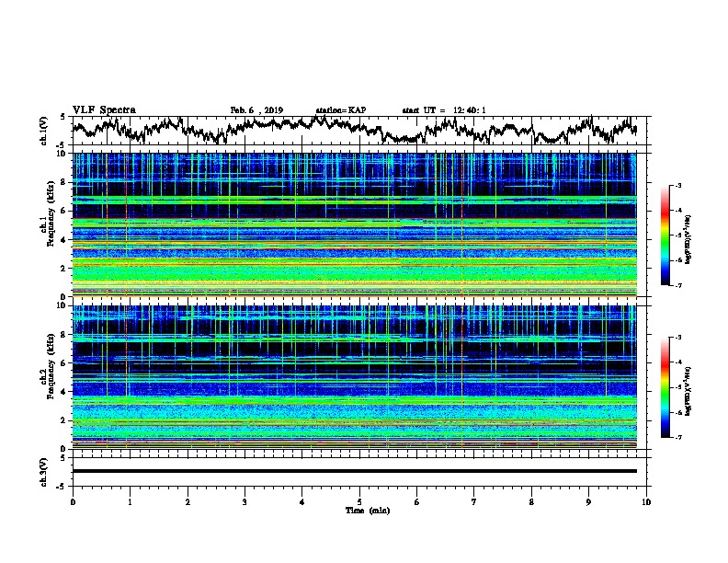The image size is (728, 563).
Task: Click the "station=KAP" header label
Action: pyautogui.click(x=341, y=110)
